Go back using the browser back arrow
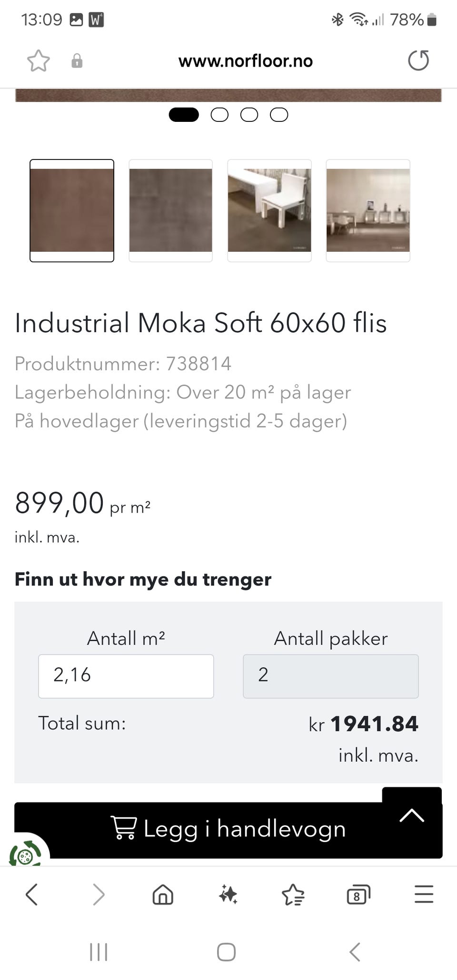The height and width of the screenshot is (980, 457). pyautogui.click(x=31, y=894)
